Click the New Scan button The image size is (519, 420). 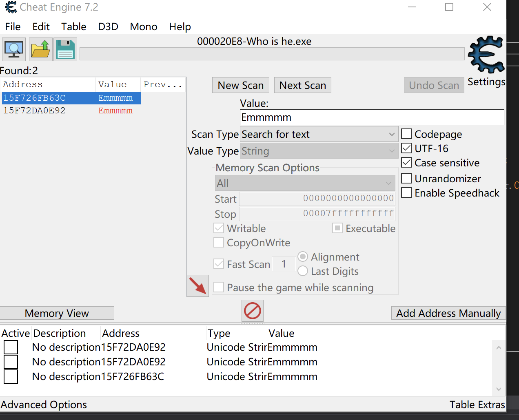click(x=241, y=85)
